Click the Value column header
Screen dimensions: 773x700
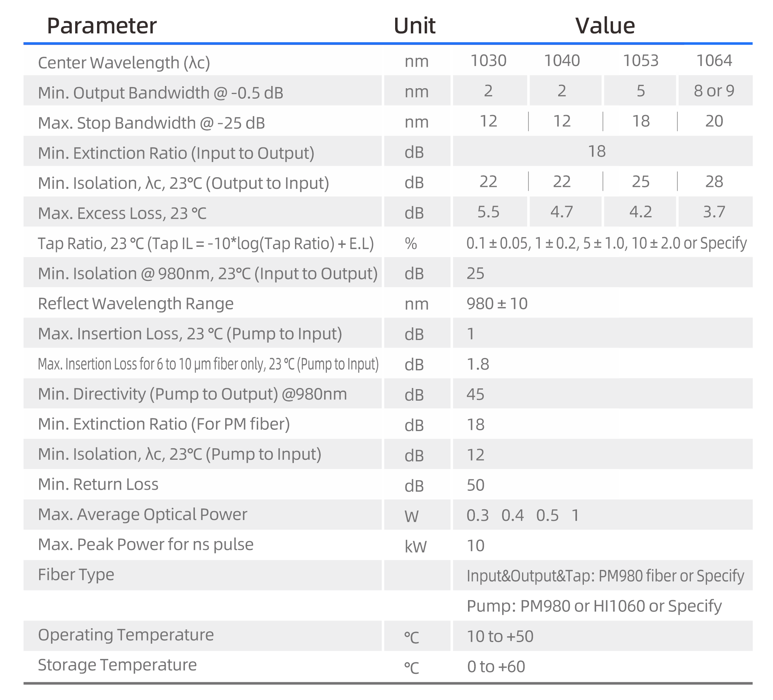(605, 26)
